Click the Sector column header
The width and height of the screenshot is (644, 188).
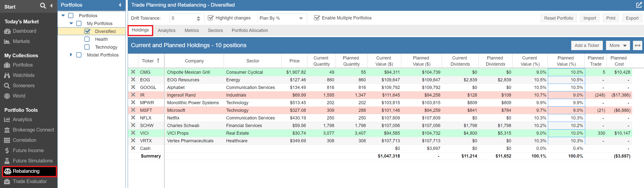pyautogui.click(x=253, y=61)
